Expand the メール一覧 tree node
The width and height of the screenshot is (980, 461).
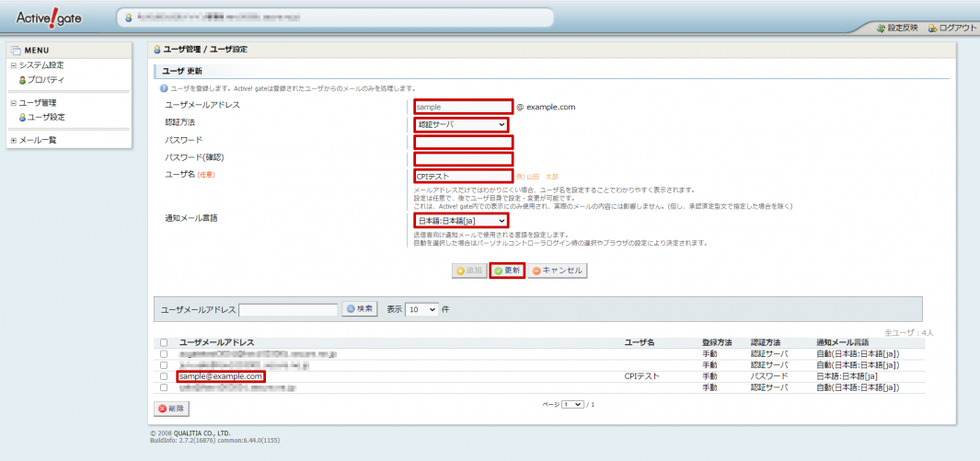click(x=13, y=140)
